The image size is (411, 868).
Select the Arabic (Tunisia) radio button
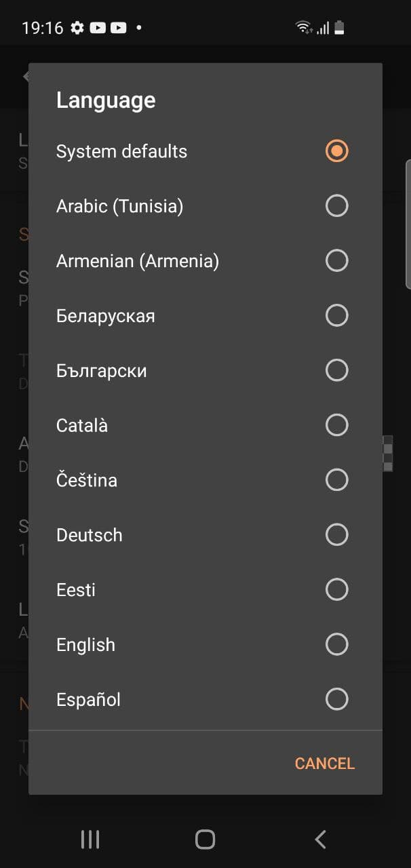pos(336,205)
